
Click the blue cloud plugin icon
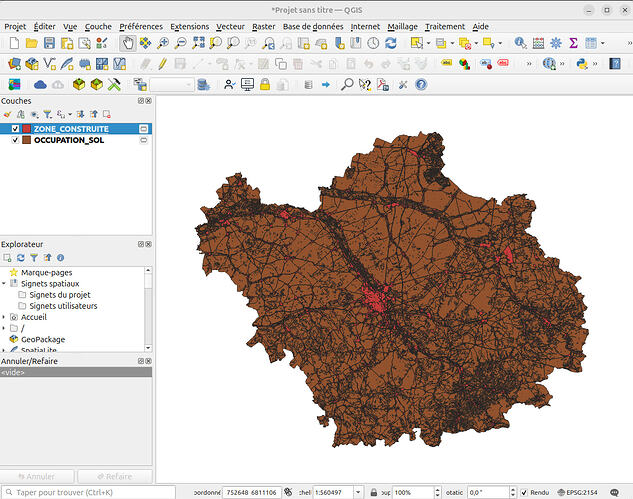(40, 85)
